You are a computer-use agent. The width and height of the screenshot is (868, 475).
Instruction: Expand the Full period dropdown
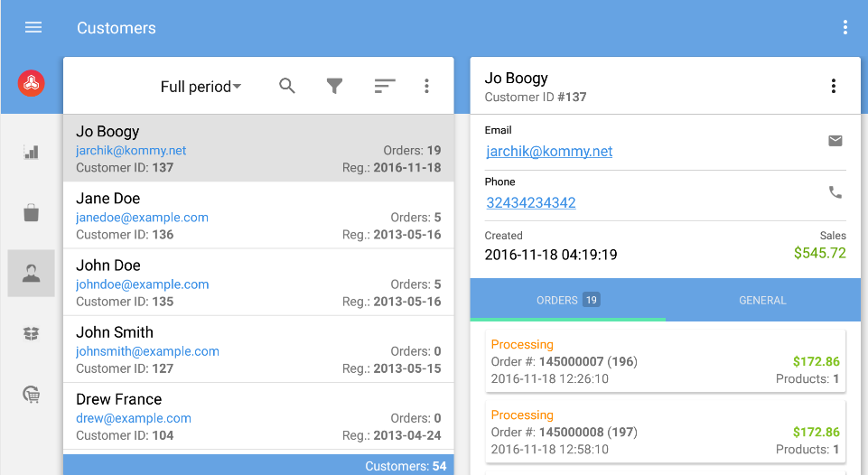coord(201,88)
